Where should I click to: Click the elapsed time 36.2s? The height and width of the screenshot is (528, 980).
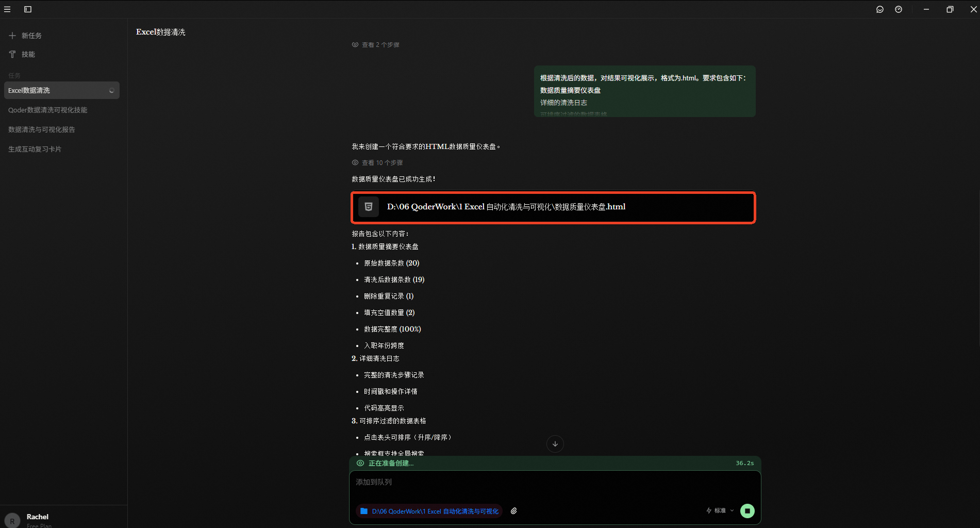[745, 463]
